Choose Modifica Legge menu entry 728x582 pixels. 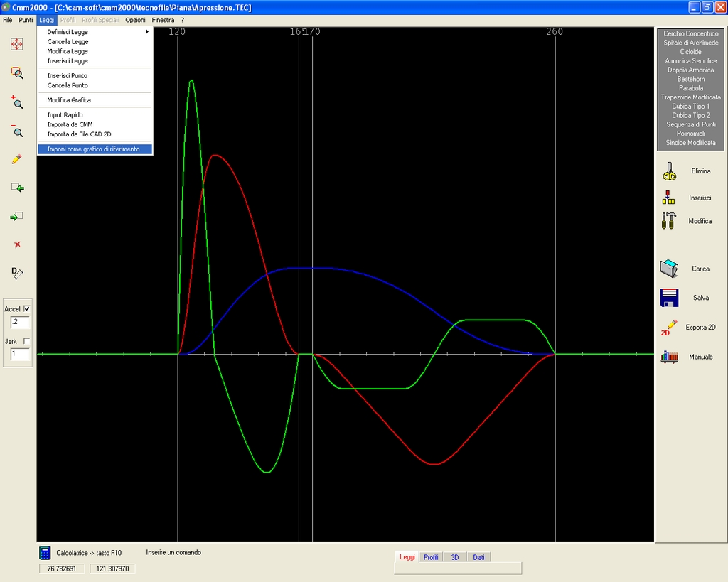95,51
